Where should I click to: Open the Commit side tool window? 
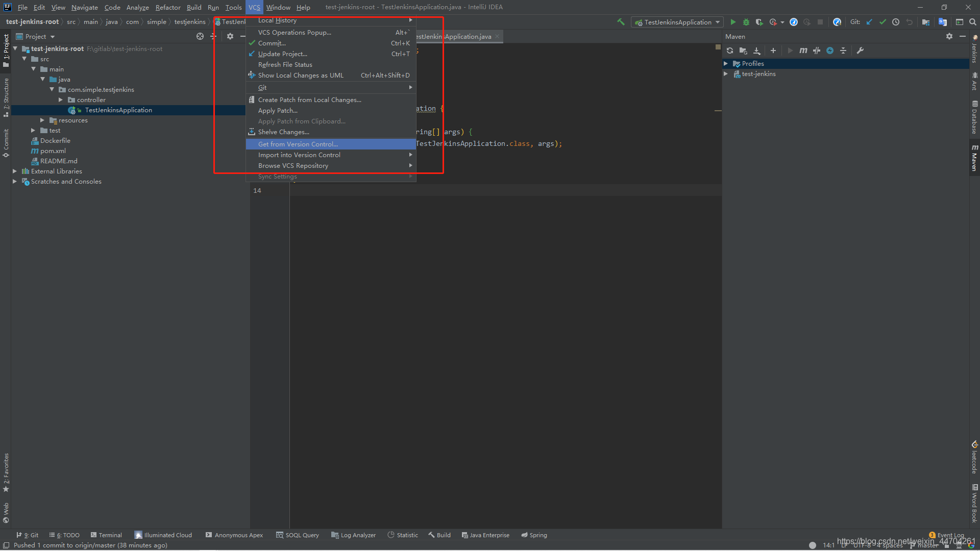(6, 142)
